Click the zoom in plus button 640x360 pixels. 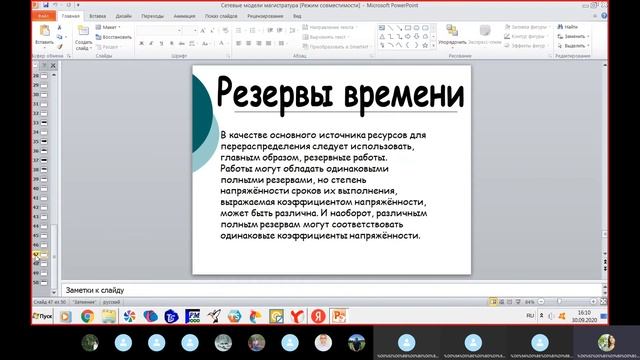(x=593, y=302)
